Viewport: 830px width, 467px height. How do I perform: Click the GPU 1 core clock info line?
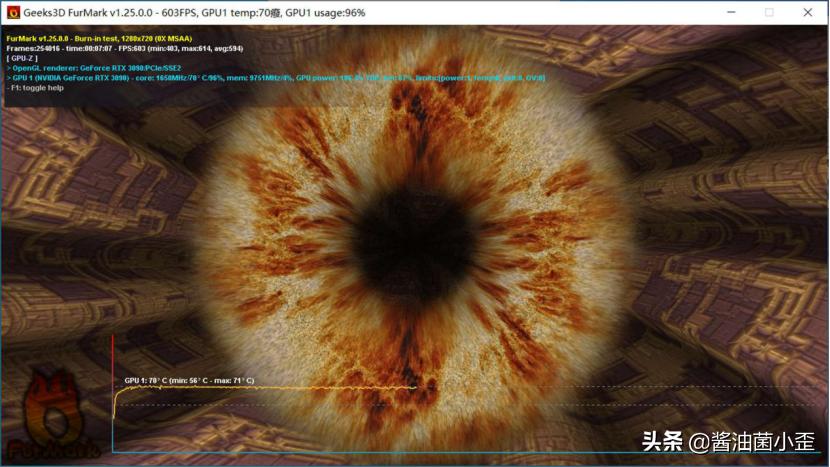[275, 78]
